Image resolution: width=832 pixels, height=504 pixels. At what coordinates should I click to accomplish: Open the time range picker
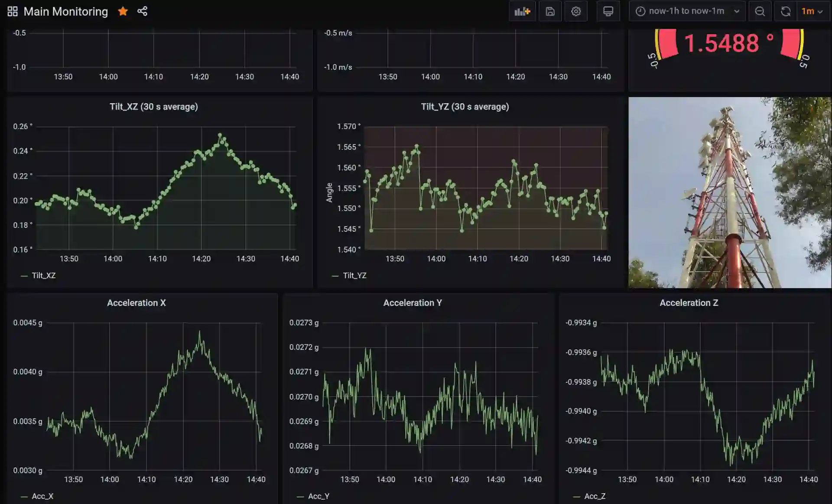point(687,11)
